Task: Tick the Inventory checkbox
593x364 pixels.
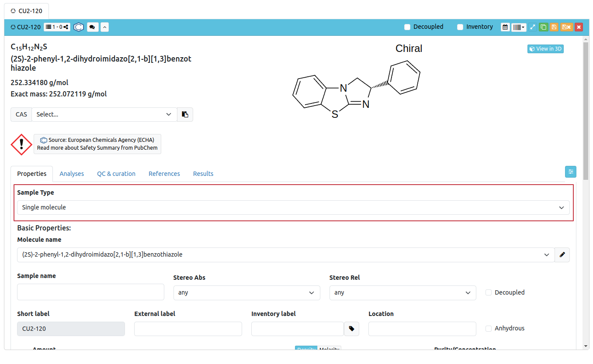Action: pyautogui.click(x=460, y=27)
